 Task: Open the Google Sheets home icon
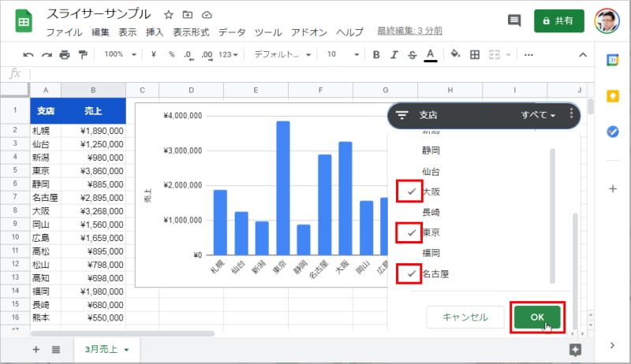24,21
